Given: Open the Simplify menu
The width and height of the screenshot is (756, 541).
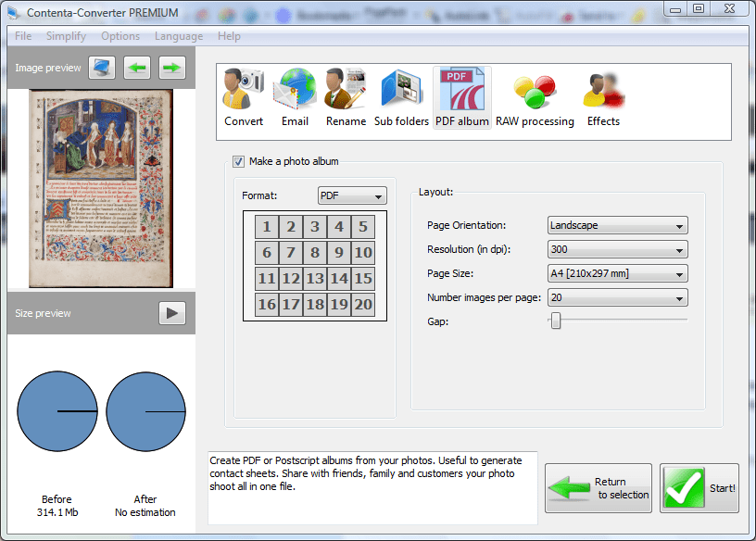Looking at the screenshot, I should pyautogui.click(x=66, y=36).
